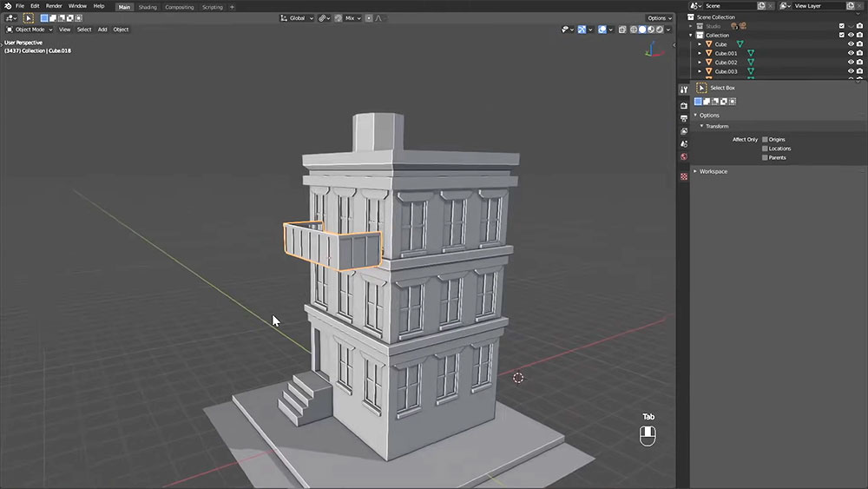The height and width of the screenshot is (489, 868).
Task: Uncheck the Studio collection checkbox
Action: click(x=842, y=26)
